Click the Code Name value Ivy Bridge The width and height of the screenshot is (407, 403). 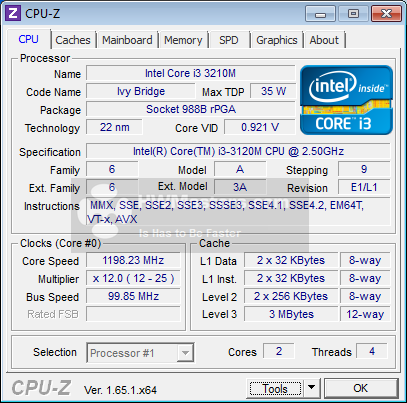click(x=141, y=91)
